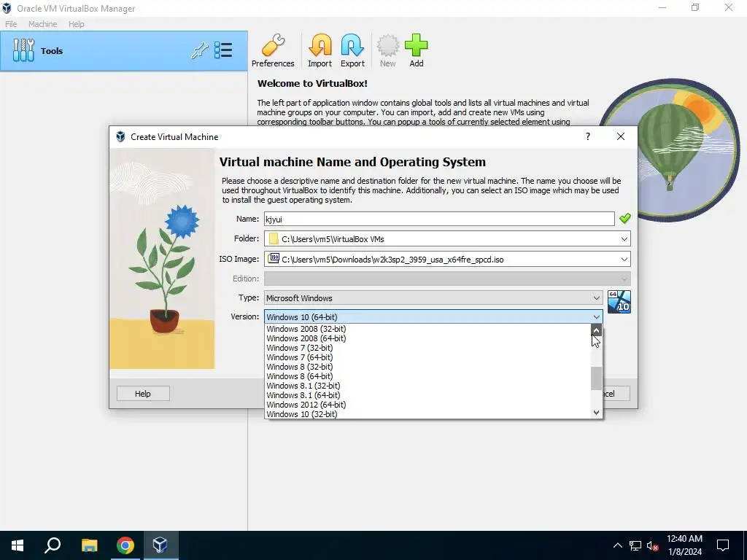Screen dimensions: 747x560
Task: Click the New machine icon
Action: coord(388,51)
